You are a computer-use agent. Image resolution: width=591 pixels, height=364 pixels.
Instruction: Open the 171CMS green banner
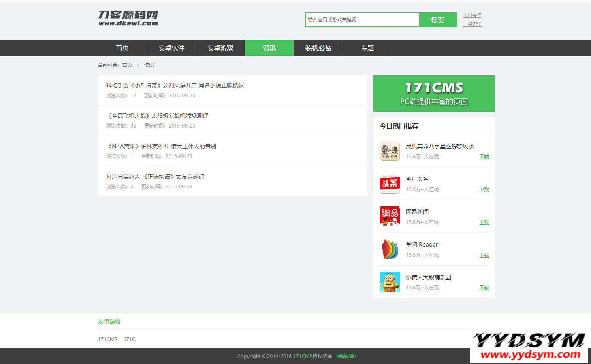pyautogui.click(x=434, y=94)
